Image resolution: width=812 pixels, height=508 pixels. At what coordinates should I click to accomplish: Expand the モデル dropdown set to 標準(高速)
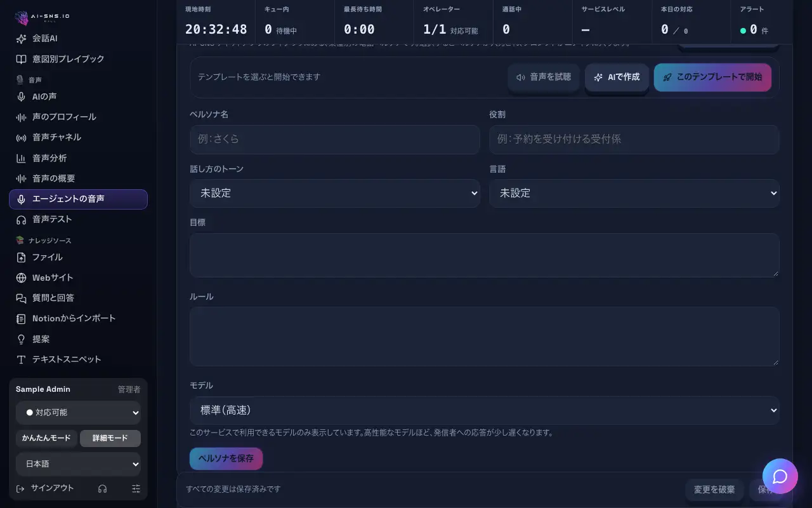(x=485, y=410)
